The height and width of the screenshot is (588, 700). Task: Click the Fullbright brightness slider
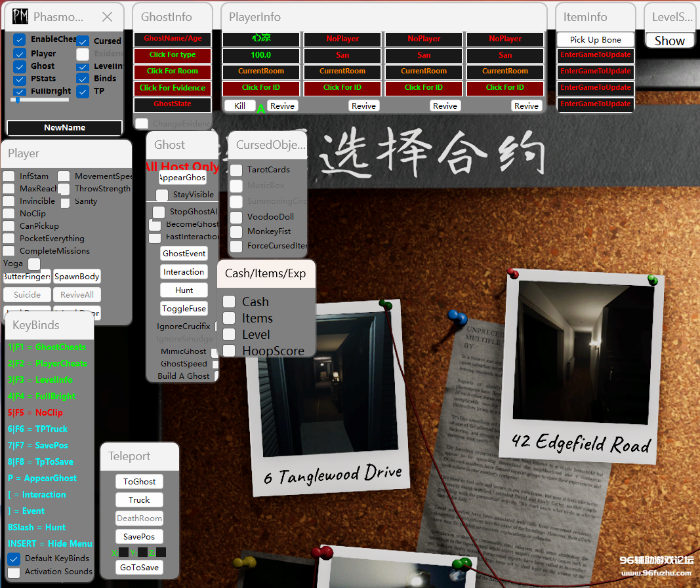pyautogui.click(x=41, y=100)
